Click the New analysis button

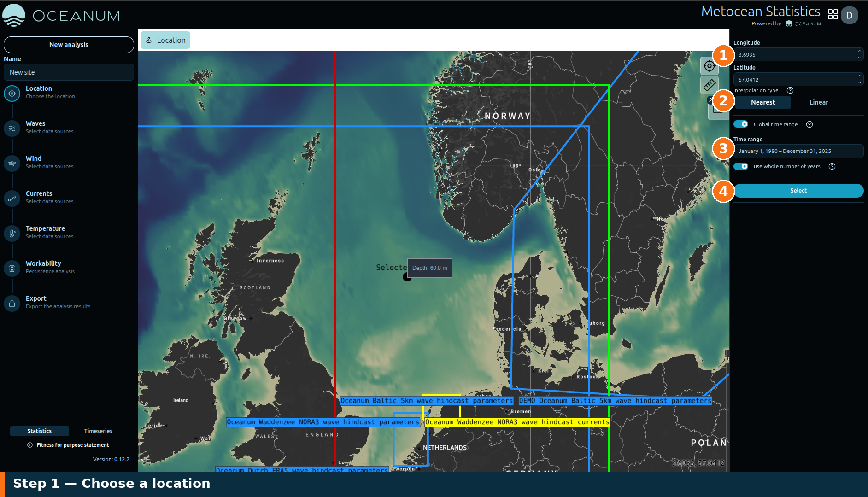[69, 45]
